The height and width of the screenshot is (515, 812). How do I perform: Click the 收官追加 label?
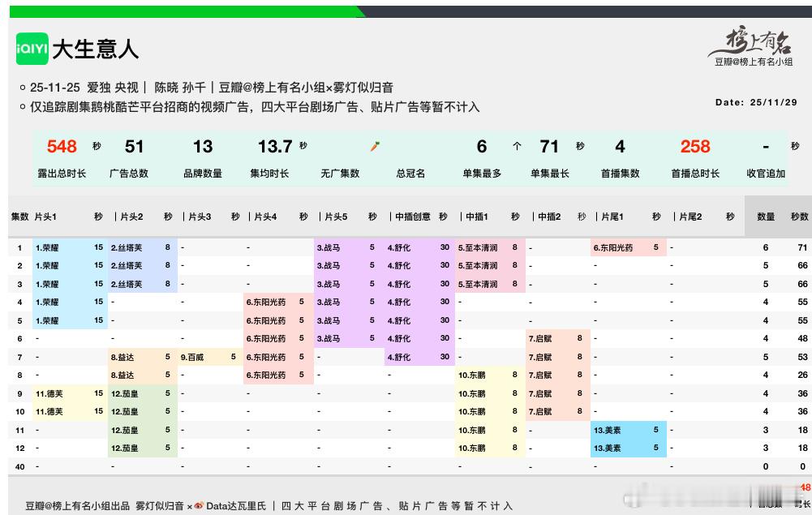click(766, 174)
